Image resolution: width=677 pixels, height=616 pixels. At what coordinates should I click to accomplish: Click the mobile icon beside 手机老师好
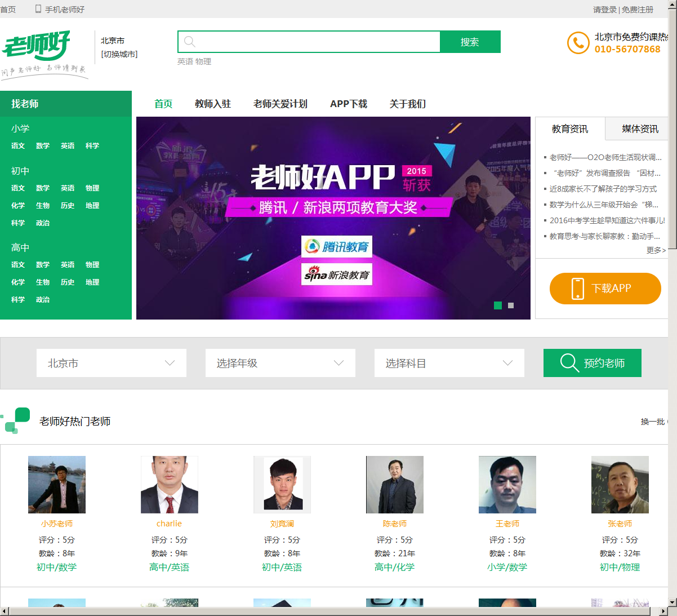click(x=38, y=9)
